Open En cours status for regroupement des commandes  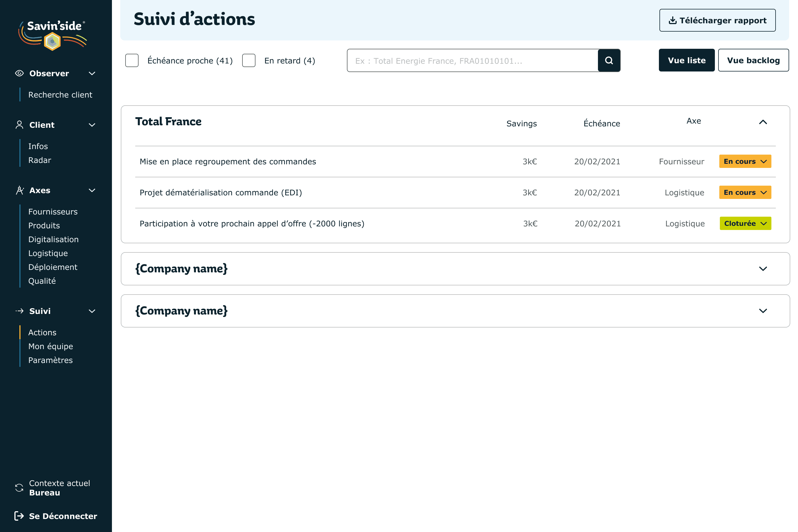point(745,162)
